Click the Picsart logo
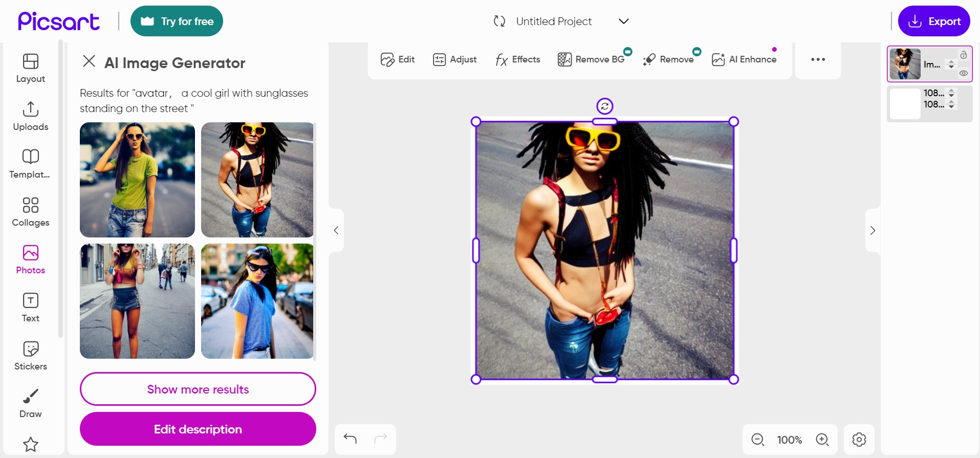980x458 pixels. 59,21
